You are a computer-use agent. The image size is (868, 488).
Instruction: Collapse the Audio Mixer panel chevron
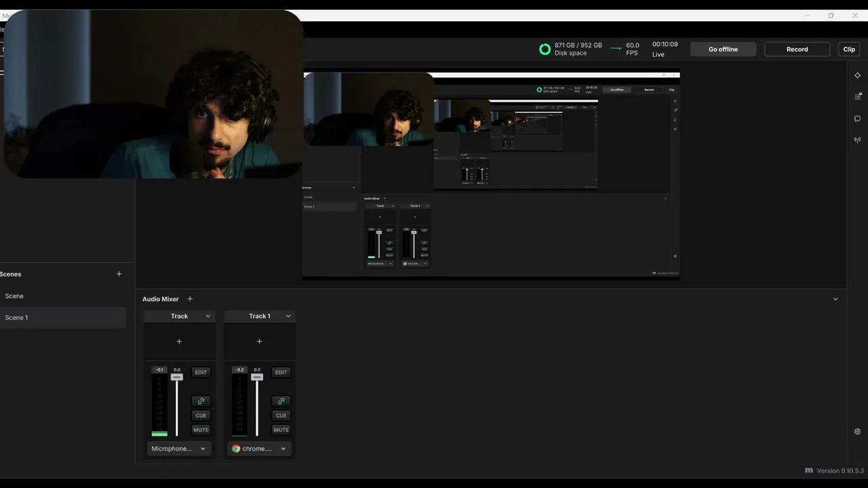click(835, 299)
